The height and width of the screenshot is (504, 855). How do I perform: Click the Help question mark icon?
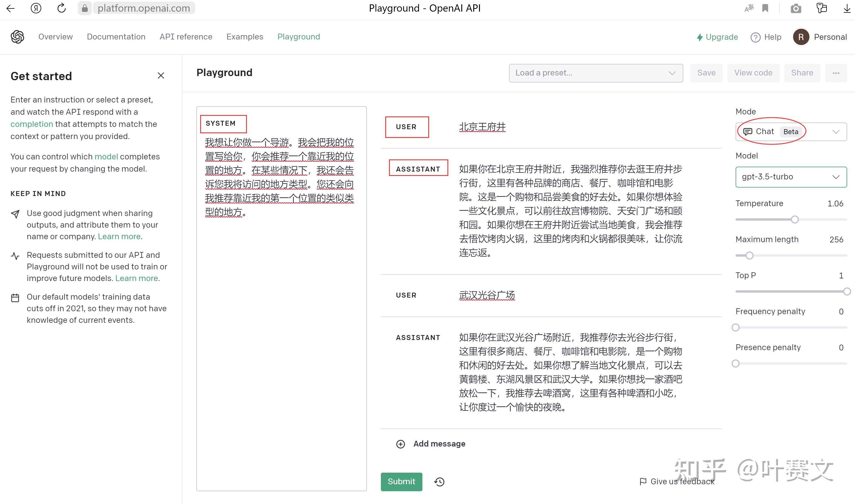pyautogui.click(x=756, y=37)
